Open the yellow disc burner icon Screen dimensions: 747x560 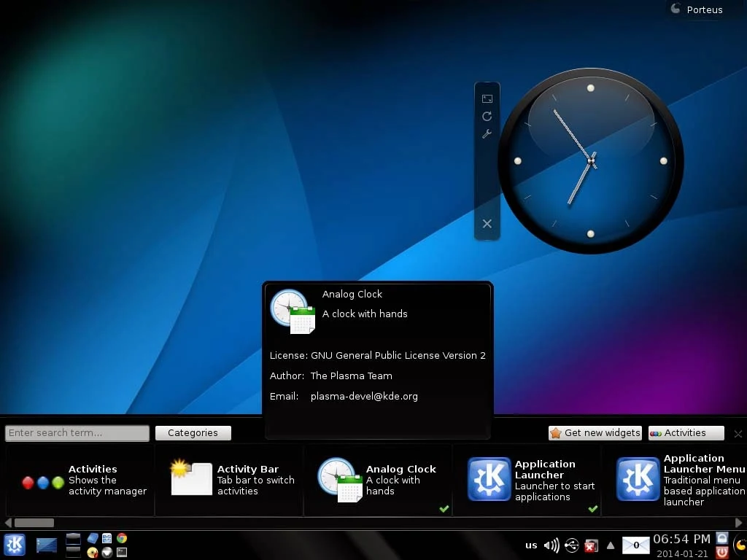[93, 553]
